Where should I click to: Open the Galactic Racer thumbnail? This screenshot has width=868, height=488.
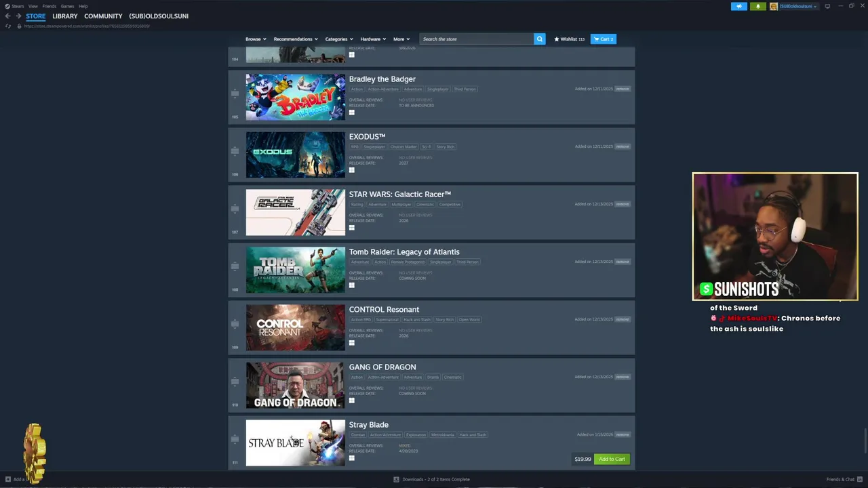click(295, 212)
